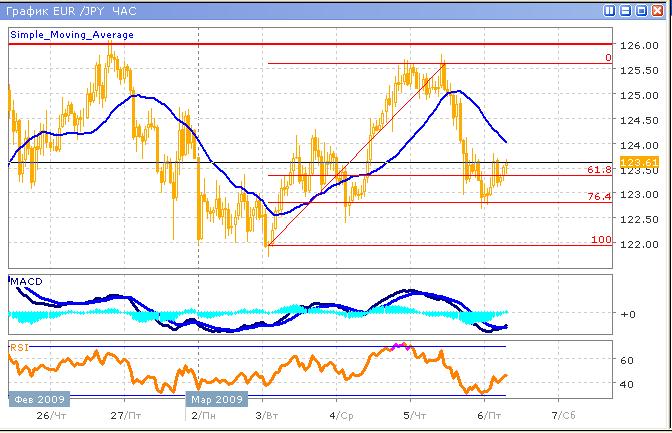Maximize the EUR/JPY chart window
The image size is (672, 433).
[x=641, y=10]
